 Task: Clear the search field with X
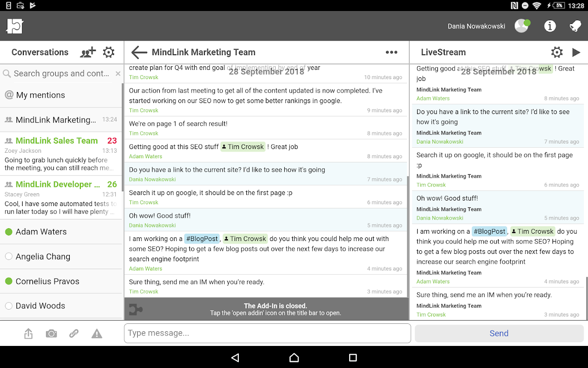tap(118, 74)
